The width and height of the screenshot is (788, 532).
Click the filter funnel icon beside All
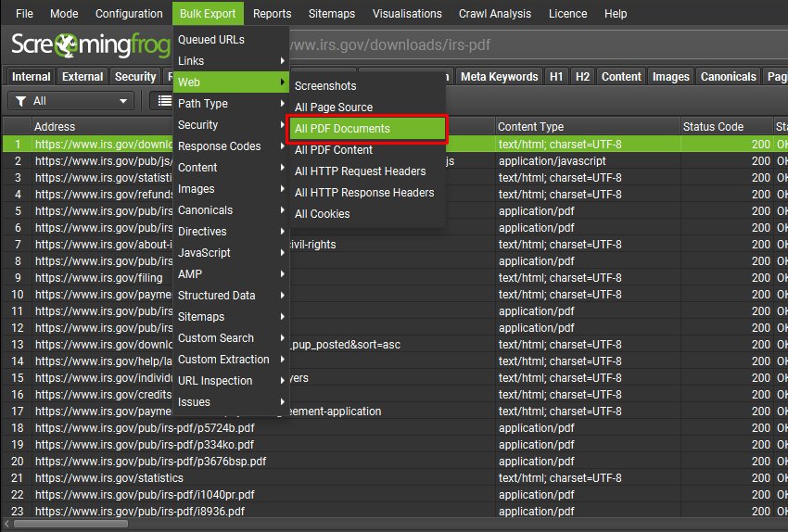tap(20, 101)
